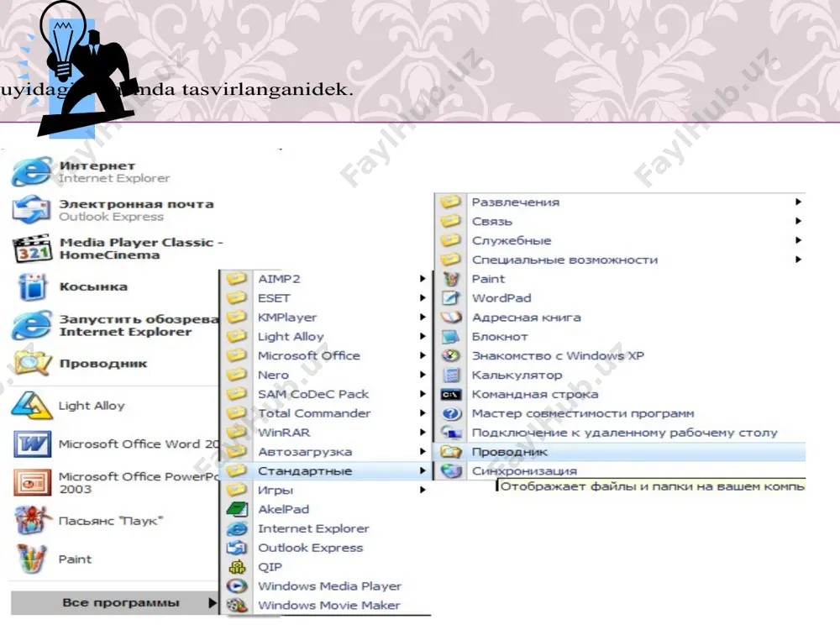Open the SAM CoDeC Pack menu entry
840x630 pixels.
click(326, 394)
